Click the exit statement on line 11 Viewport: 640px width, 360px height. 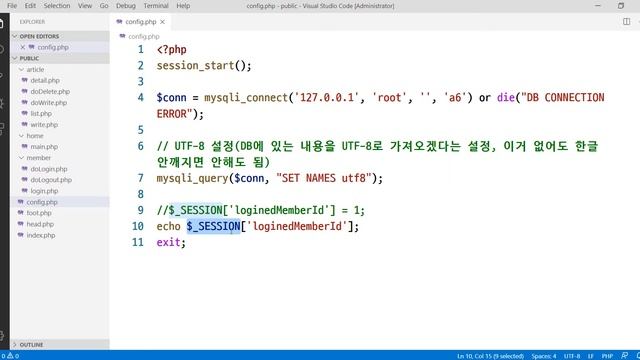pyautogui.click(x=168, y=242)
